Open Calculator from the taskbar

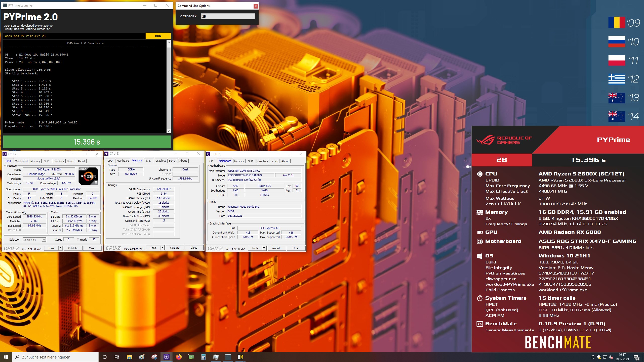pyautogui.click(x=203, y=357)
